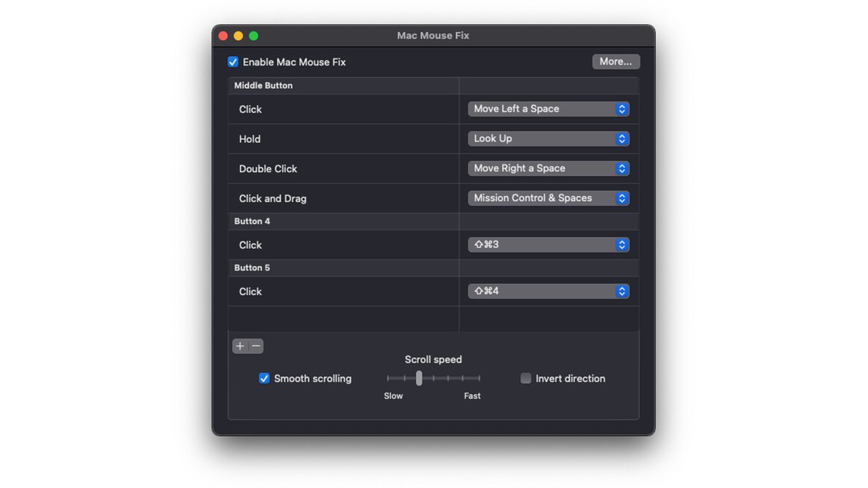Viewport: 868px width, 488px height.
Task: Open the Look Up dropdown for Hold
Action: [x=548, y=139]
